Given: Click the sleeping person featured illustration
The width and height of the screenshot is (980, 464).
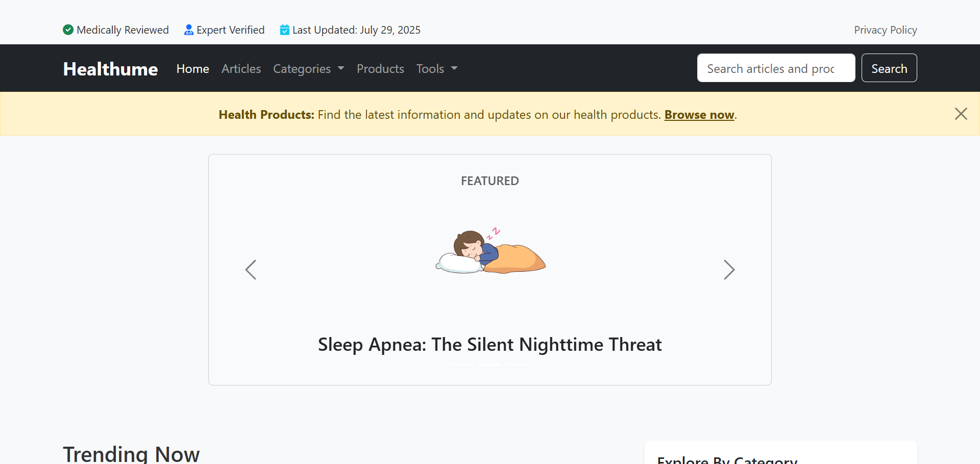Looking at the screenshot, I should point(490,251).
